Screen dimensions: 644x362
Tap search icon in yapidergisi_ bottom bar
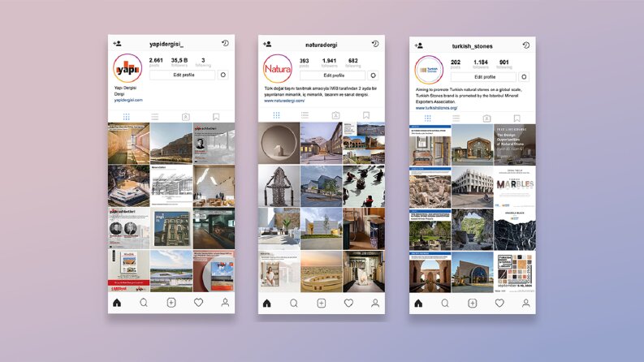(144, 303)
